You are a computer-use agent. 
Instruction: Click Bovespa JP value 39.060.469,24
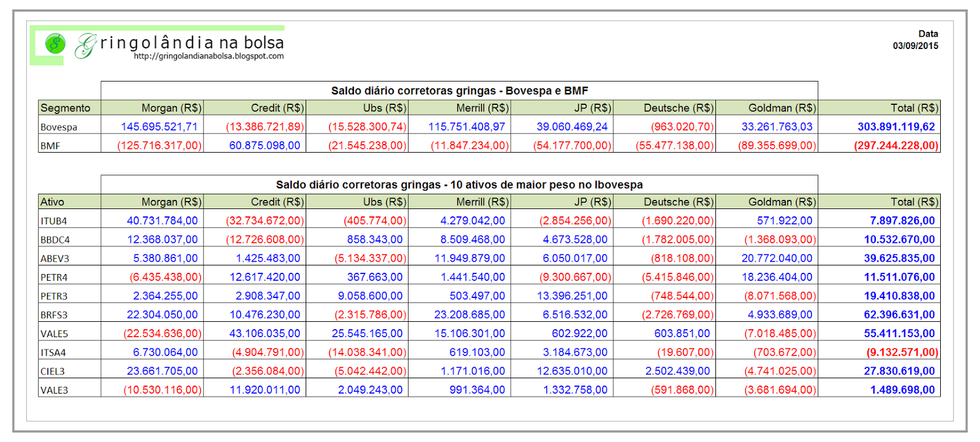click(x=572, y=127)
